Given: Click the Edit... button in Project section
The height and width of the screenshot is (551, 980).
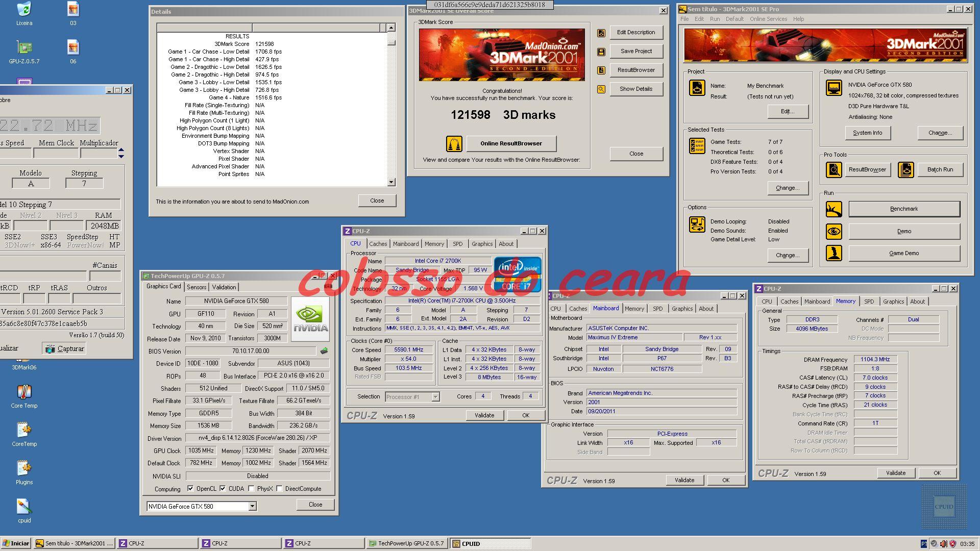Looking at the screenshot, I should [788, 112].
